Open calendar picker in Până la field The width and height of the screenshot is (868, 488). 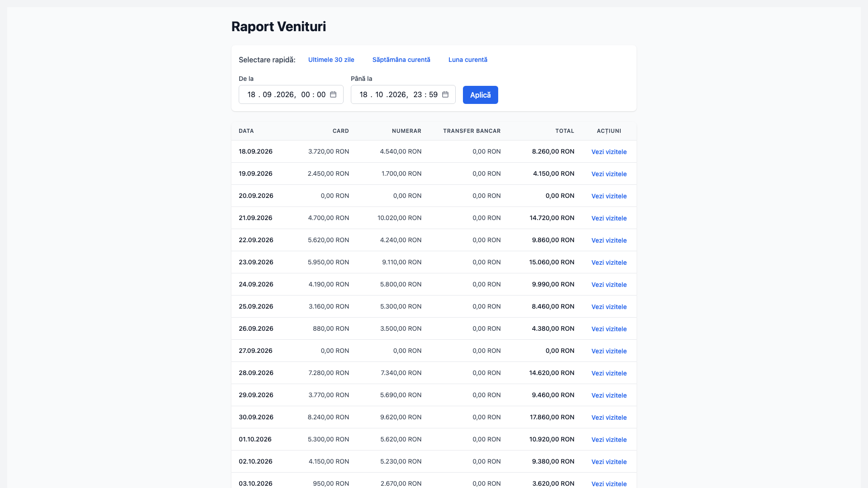click(x=445, y=94)
